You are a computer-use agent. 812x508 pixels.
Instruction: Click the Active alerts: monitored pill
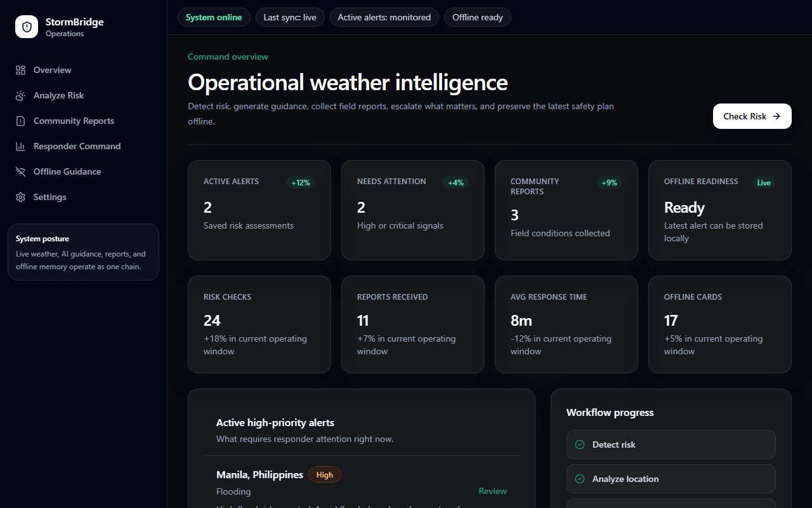point(384,17)
